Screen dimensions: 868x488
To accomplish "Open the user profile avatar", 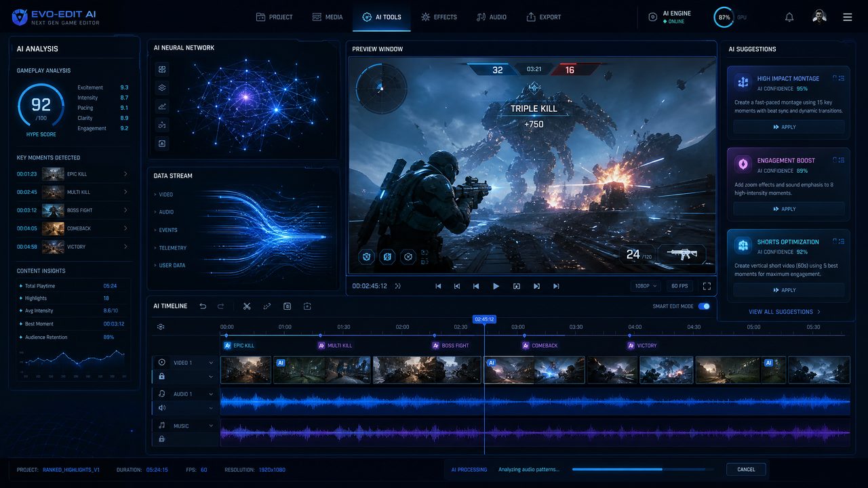I will click(819, 17).
